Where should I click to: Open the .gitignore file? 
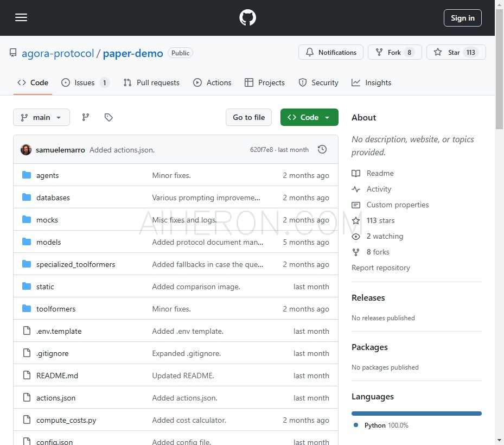[53, 353]
